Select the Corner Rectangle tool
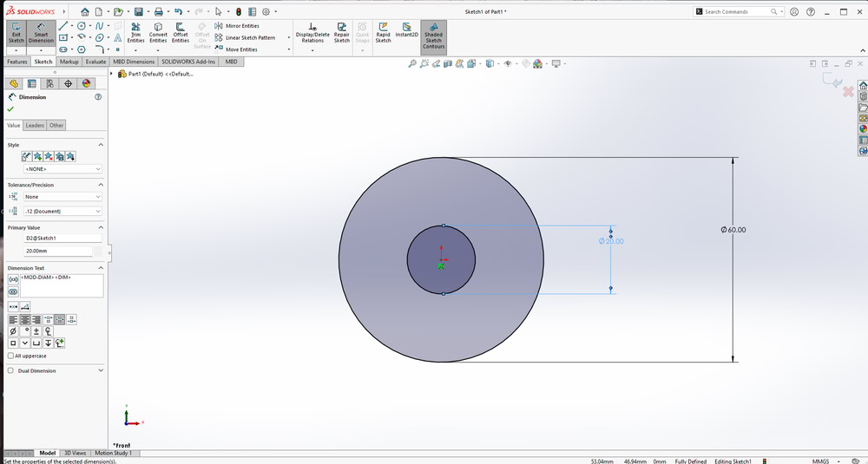The height and width of the screenshot is (464, 868). point(63,37)
